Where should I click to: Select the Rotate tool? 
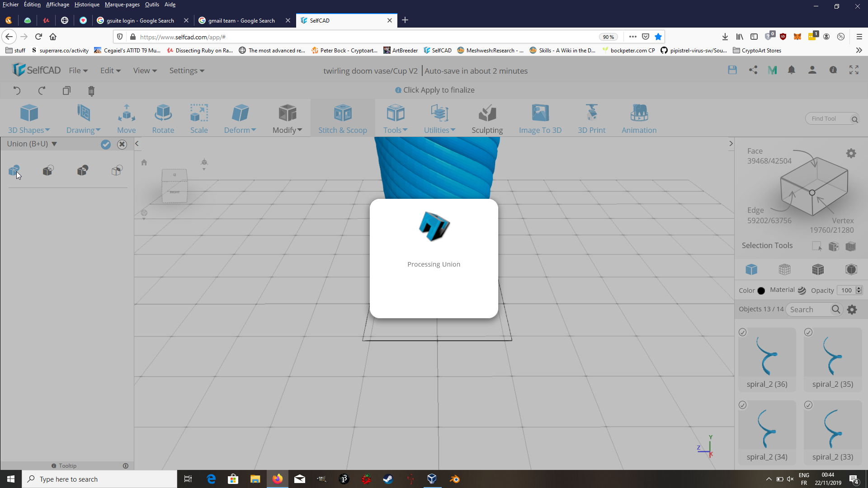click(163, 119)
